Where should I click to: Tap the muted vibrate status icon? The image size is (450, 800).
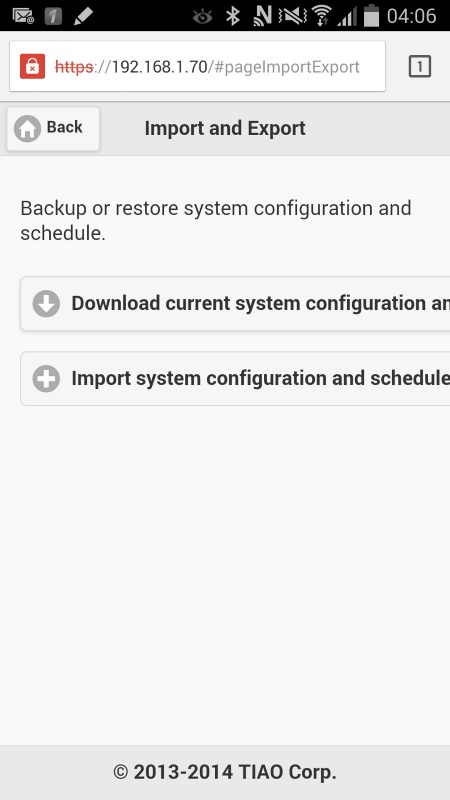coord(293,16)
